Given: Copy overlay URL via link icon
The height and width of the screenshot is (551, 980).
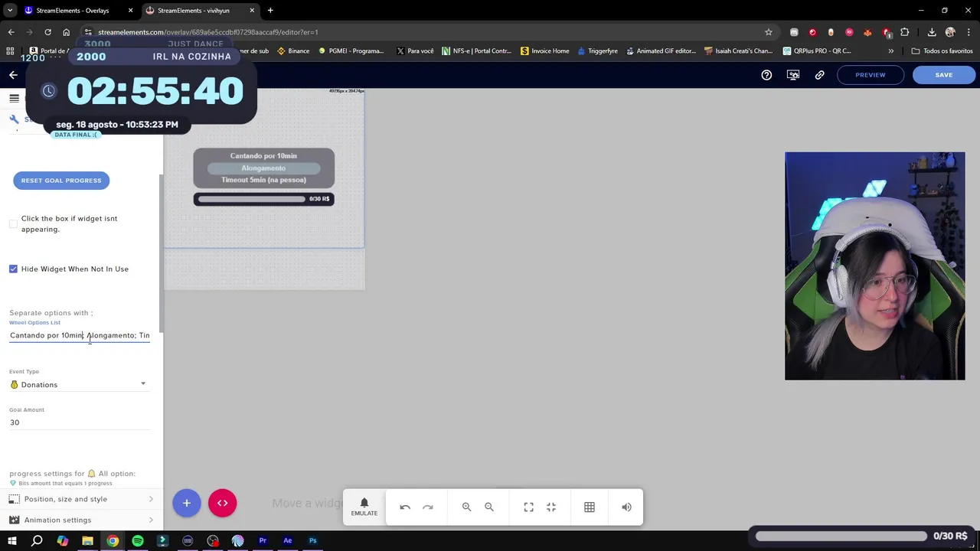Looking at the screenshot, I should pos(820,75).
